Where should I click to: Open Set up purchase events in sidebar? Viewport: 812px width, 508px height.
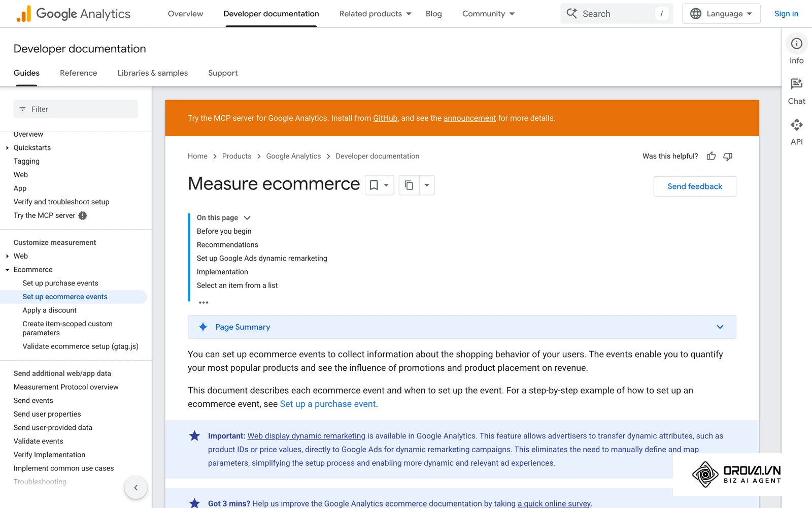[60, 283]
